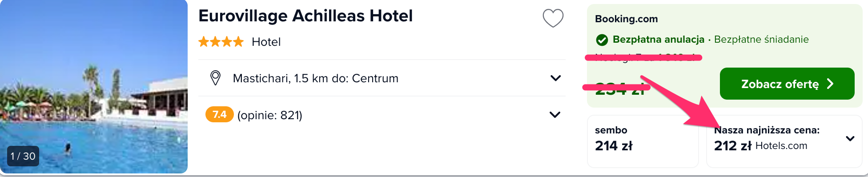Click the green free-cancellation checkmark icon
This screenshot has width=868, height=177.
[602, 40]
